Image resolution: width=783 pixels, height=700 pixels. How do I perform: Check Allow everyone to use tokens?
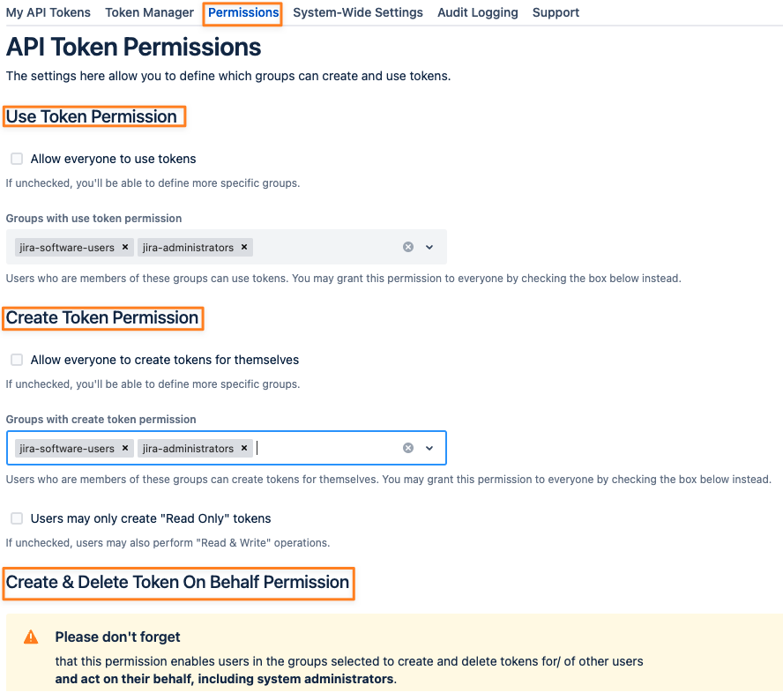[x=17, y=159]
